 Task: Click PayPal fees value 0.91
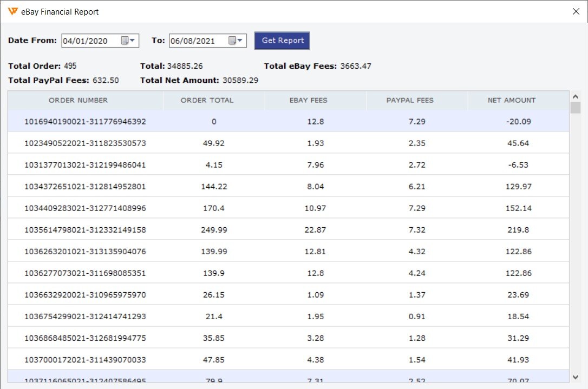417,317
